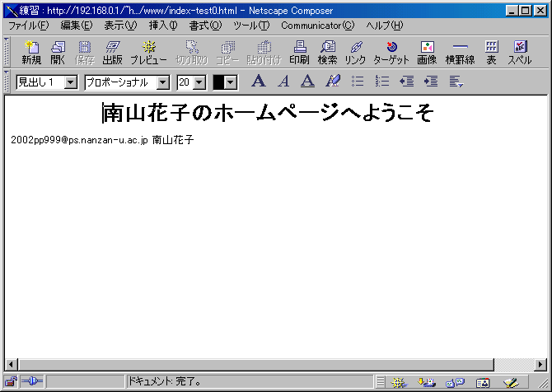Open the ヘルプ(H) menu

click(385, 26)
